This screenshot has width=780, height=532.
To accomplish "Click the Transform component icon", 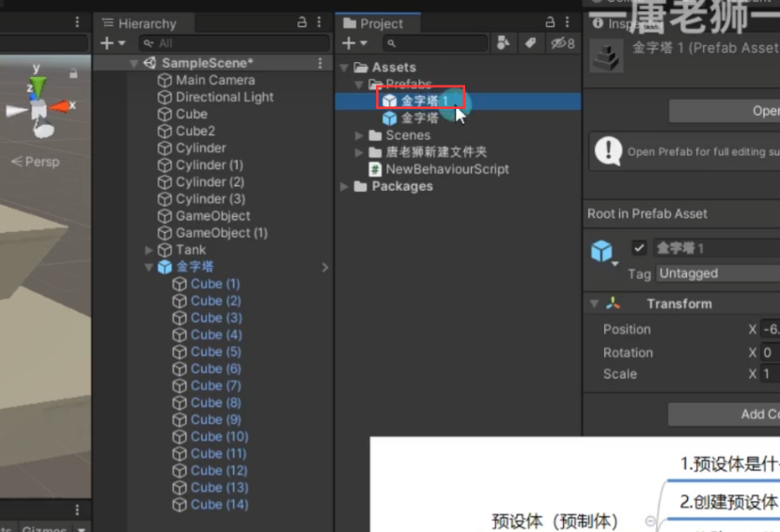I will point(613,303).
